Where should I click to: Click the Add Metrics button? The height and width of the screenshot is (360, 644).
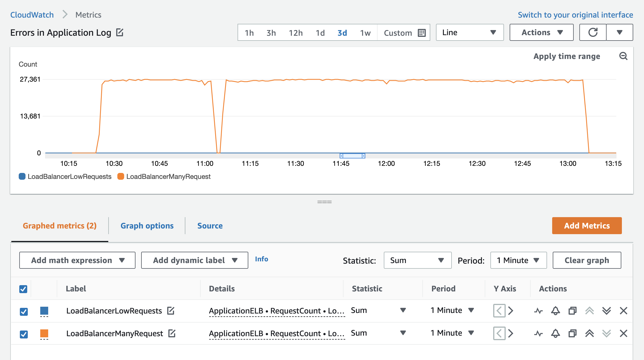tap(586, 226)
